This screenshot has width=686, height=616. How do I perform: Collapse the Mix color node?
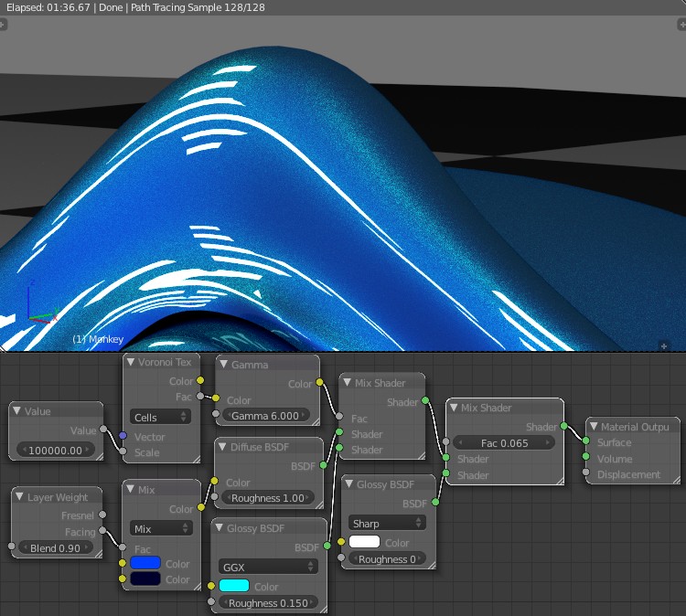131,489
